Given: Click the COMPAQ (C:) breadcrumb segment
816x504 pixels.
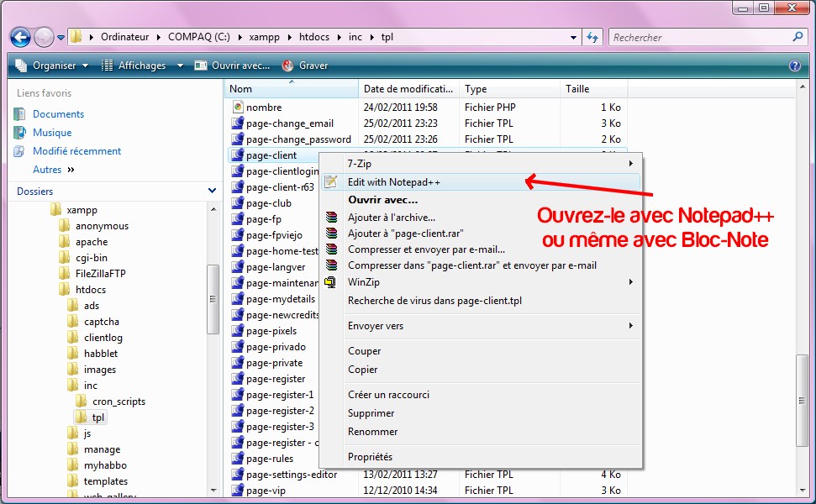Looking at the screenshot, I should coord(199,37).
